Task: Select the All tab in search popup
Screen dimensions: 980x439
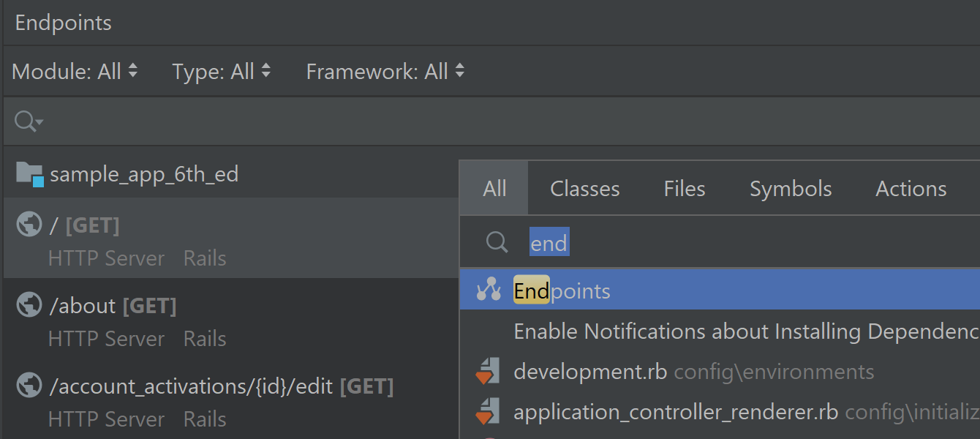Action: 494,189
